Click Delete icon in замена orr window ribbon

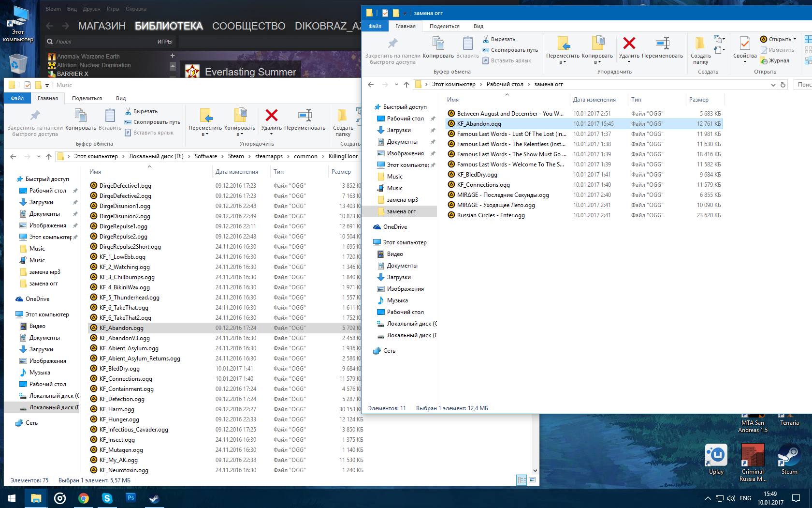(629, 43)
